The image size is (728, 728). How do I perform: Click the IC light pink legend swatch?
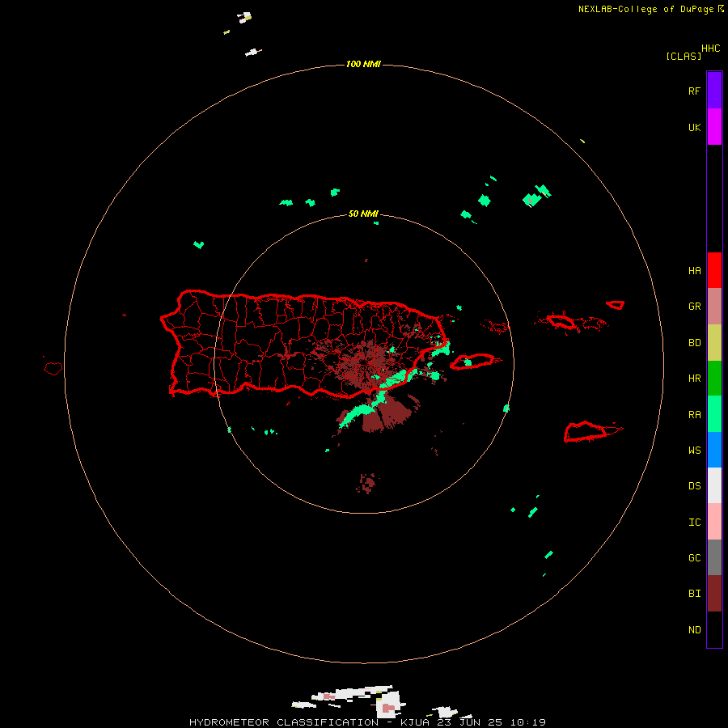click(714, 522)
